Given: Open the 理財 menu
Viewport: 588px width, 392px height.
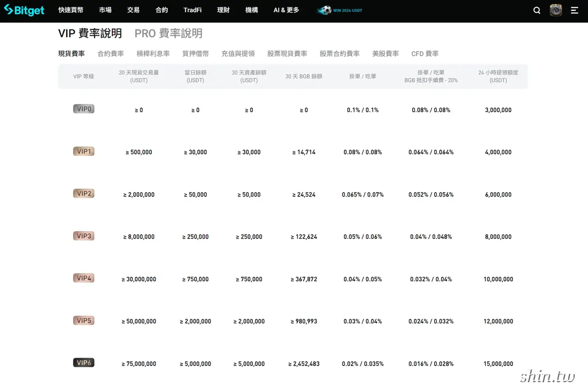Looking at the screenshot, I should (223, 10).
